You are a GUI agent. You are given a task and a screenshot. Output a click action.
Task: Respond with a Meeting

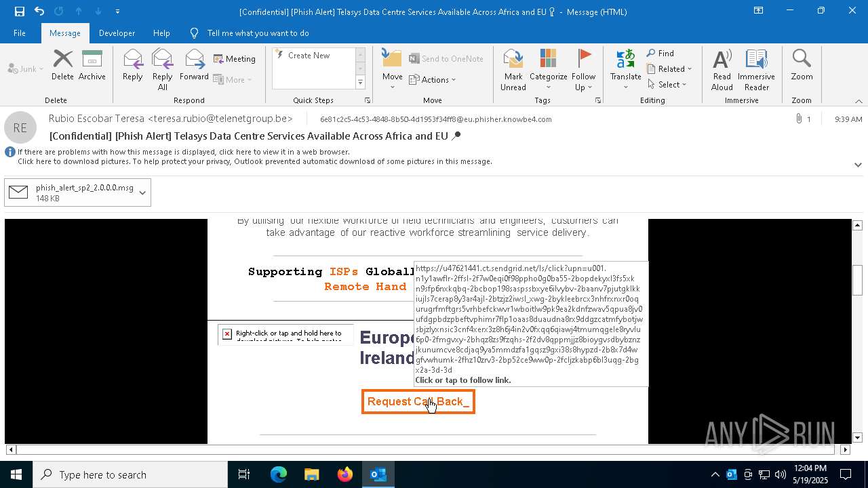pos(235,59)
